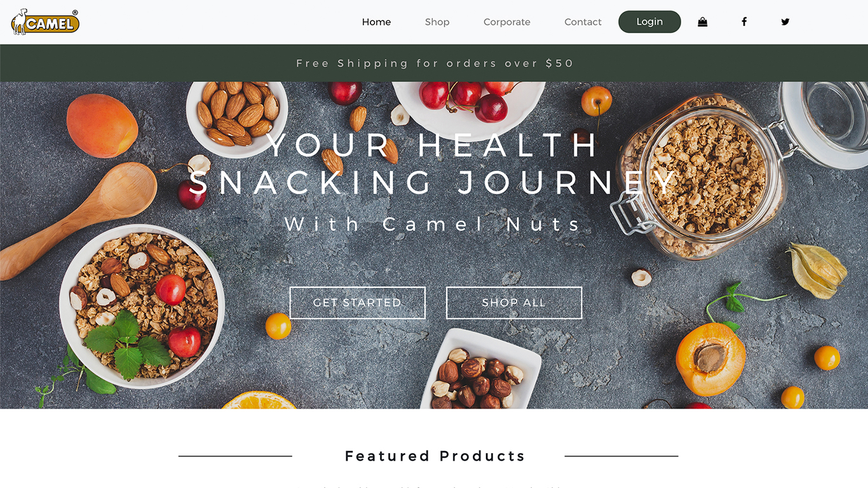Click the Get Started button
Viewport: 868px width, 488px height.
(x=357, y=302)
